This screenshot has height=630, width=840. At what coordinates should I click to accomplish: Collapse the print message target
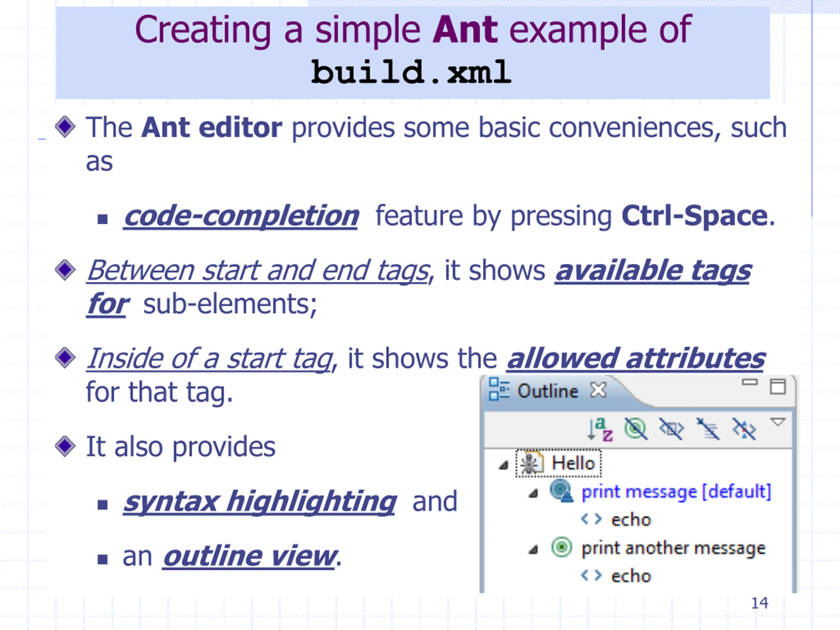pos(534,493)
